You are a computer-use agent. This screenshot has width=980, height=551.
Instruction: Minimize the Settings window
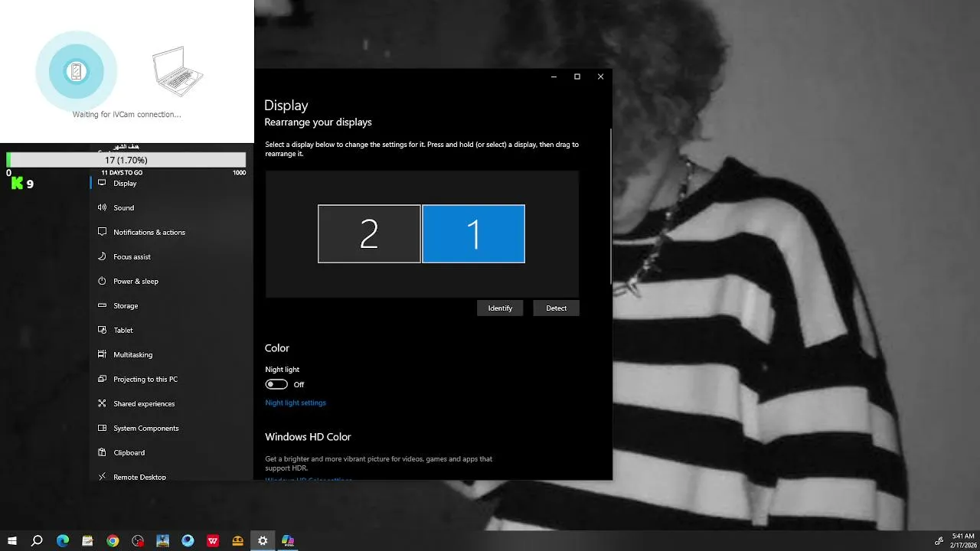pyautogui.click(x=554, y=77)
